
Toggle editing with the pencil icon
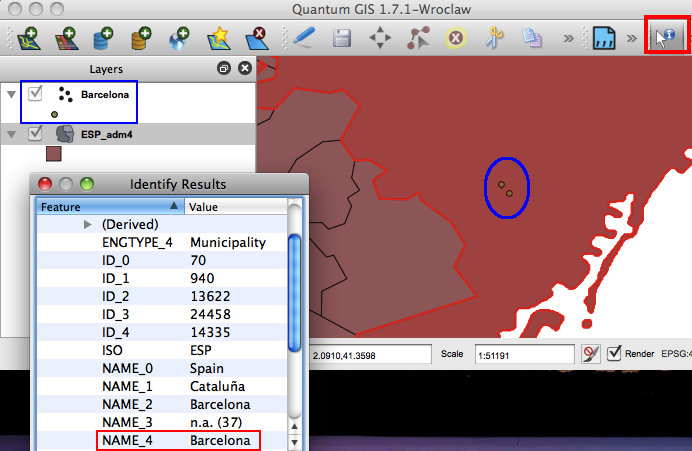304,38
